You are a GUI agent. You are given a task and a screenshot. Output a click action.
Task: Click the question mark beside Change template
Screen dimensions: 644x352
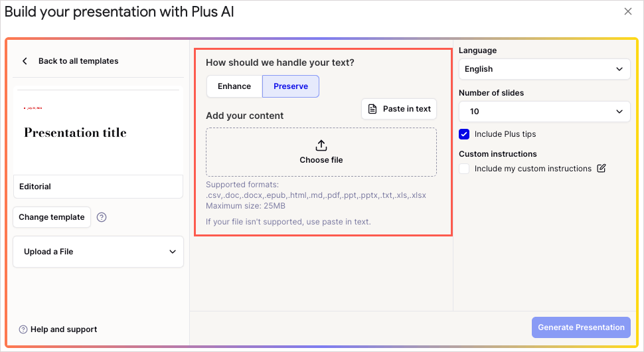102,217
